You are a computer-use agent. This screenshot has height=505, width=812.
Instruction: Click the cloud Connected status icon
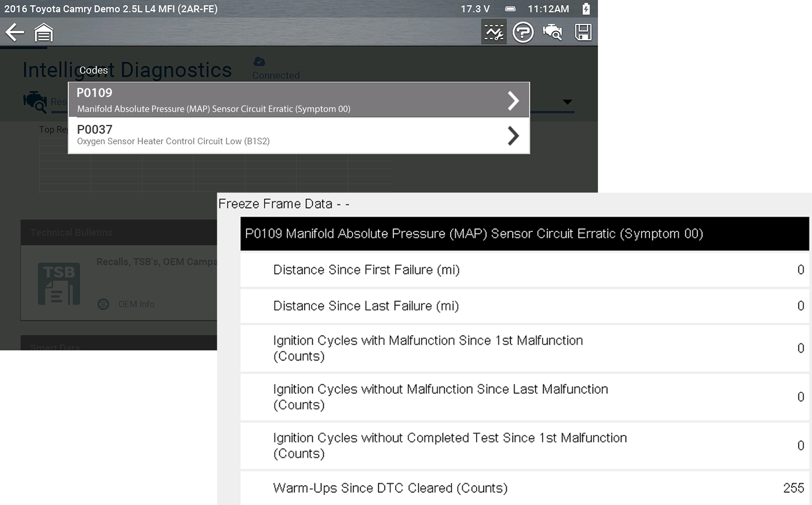click(x=260, y=62)
